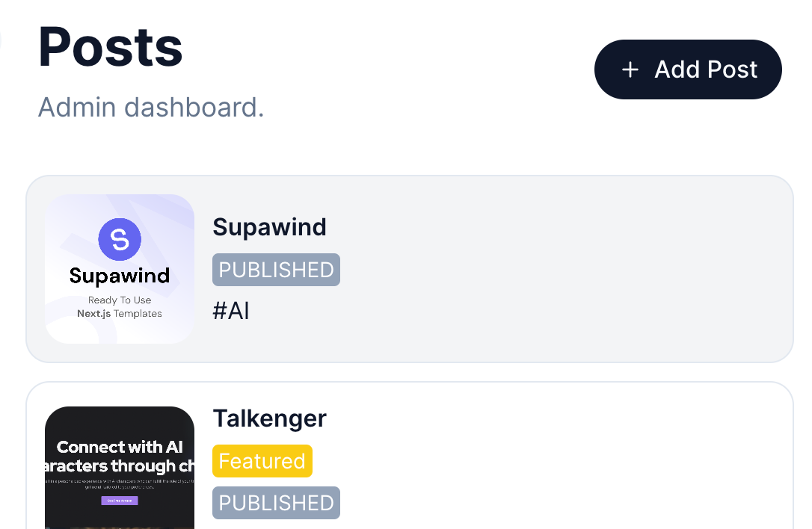Click Talkenger's PUBLISHED status badge

coord(276,503)
